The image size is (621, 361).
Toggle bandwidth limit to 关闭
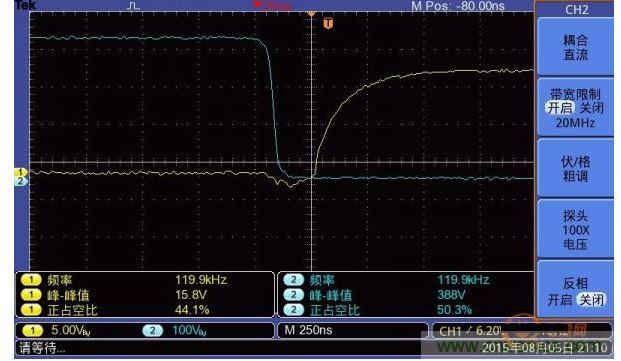(x=592, y=108)
